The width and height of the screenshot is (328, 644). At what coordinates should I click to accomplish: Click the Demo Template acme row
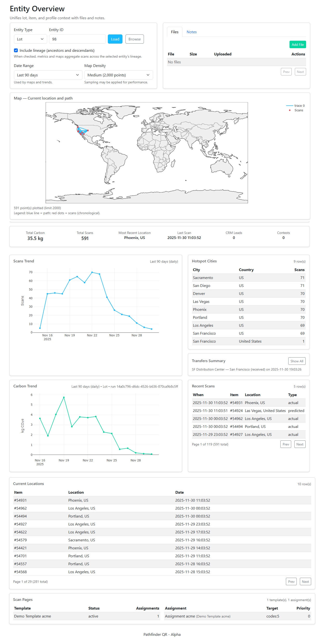coord(87,616)
